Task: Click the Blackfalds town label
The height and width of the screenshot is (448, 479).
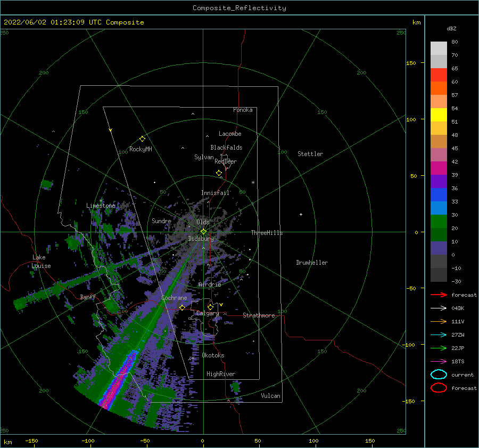Action: click(x=226, y=148)
